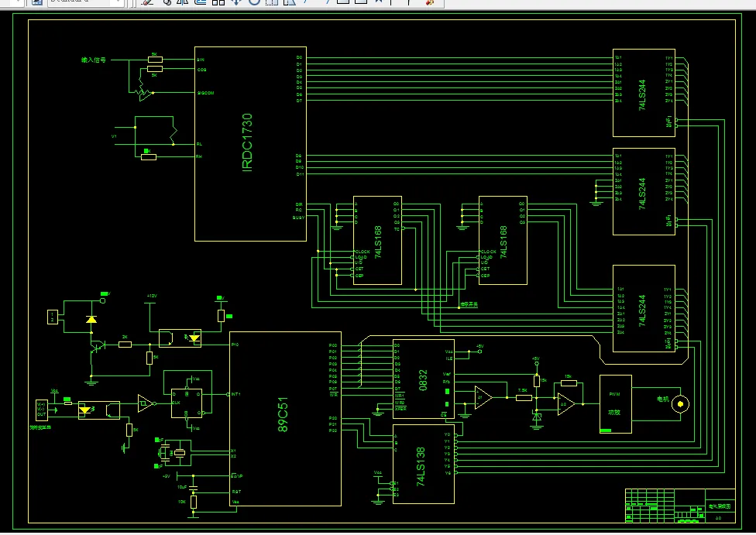Select the Explode tool icon
The image size is (756, 535).
430,2
